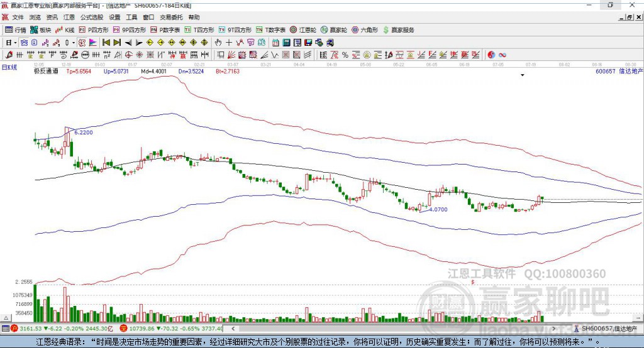Toggle the 极反通道 indicator icon
This screenshot has width=644, height=348.
click(82, 43)
